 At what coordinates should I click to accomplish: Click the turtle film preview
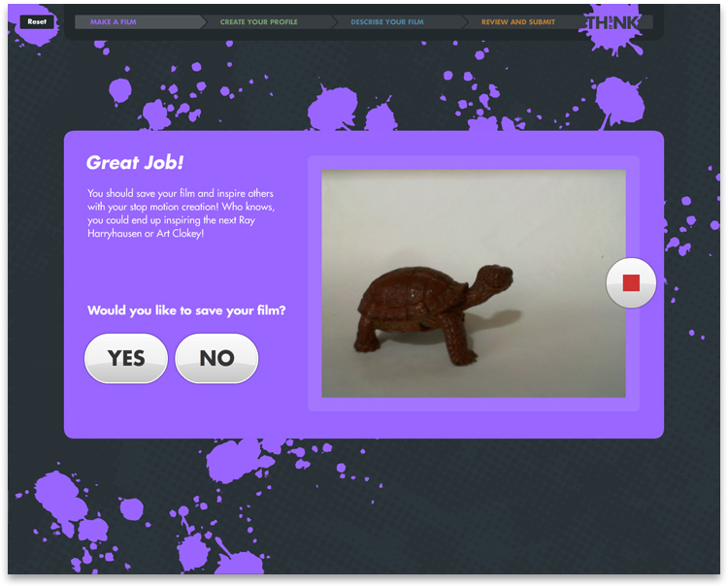[474, 283]
